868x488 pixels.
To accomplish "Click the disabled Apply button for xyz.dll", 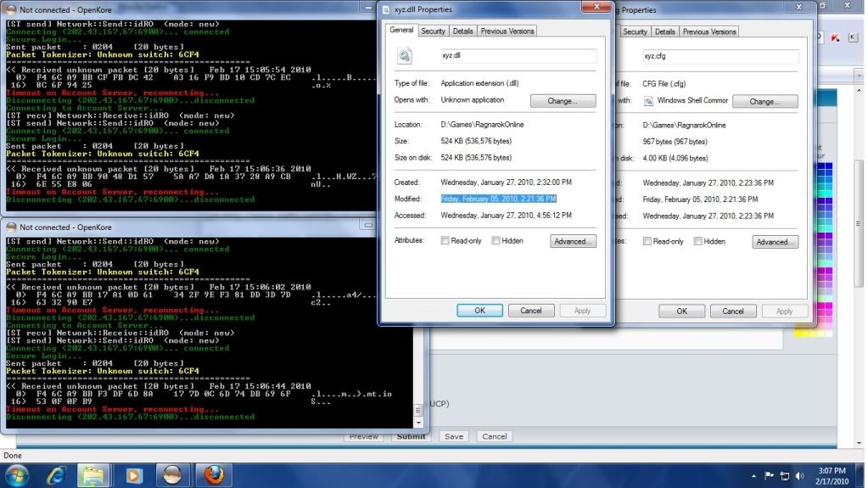I will (582, 311).
